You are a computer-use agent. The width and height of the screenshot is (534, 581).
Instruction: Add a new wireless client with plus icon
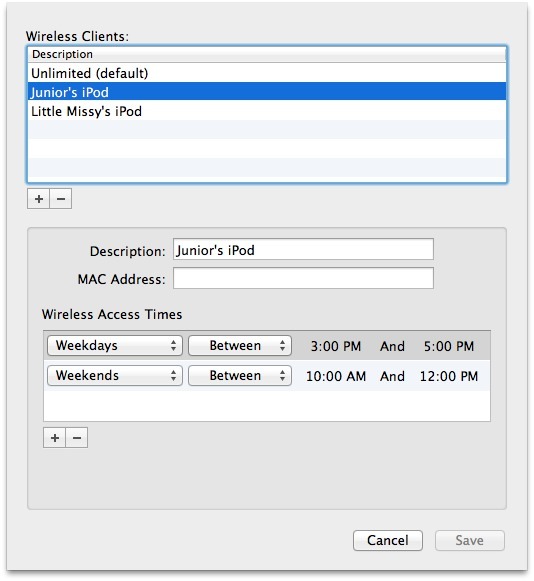coord(39,199)
